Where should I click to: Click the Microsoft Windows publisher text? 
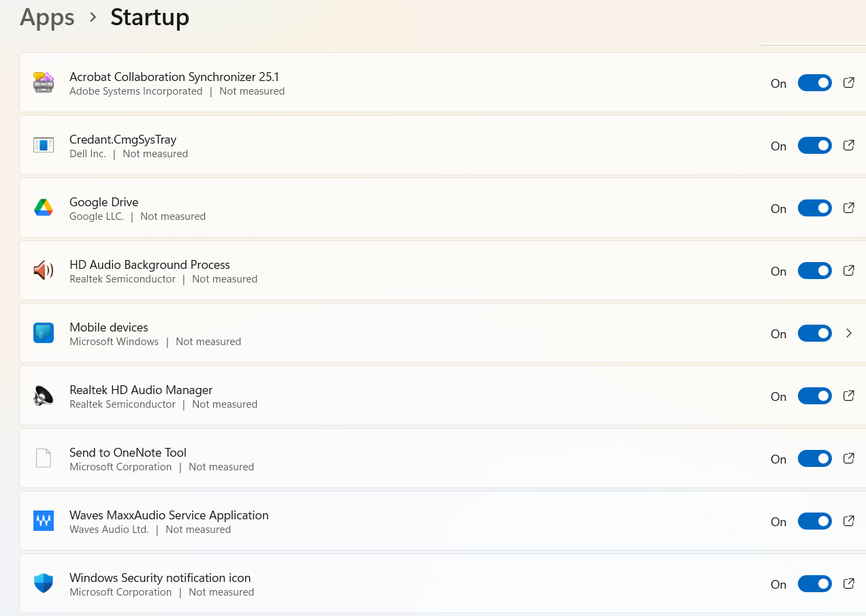(x=114, y=342)
